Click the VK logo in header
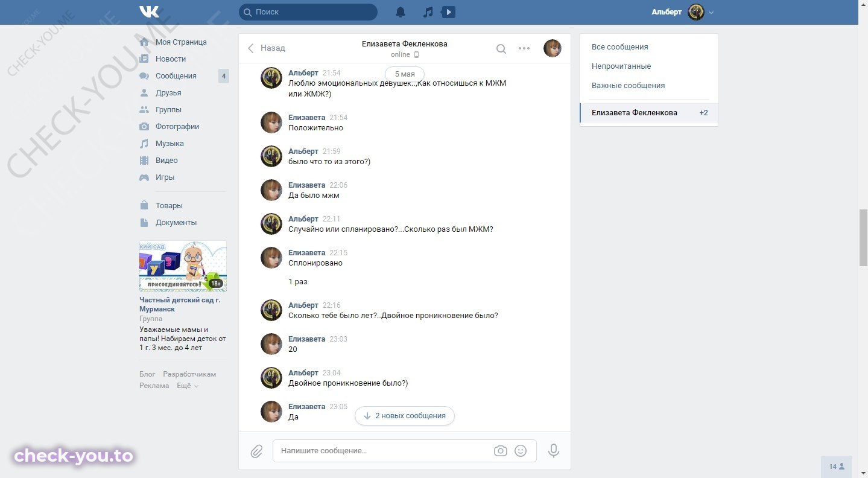The image size is (868, 478). tap(149, 11)
